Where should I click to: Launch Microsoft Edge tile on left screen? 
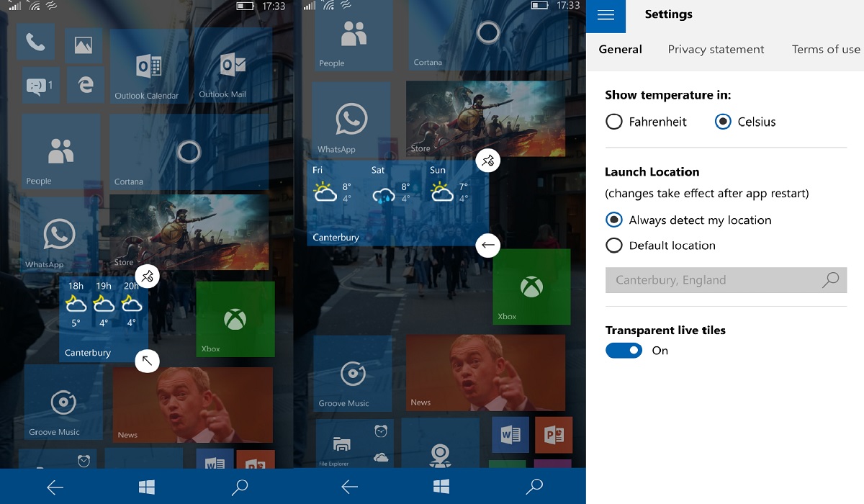[x=85, y=86]
